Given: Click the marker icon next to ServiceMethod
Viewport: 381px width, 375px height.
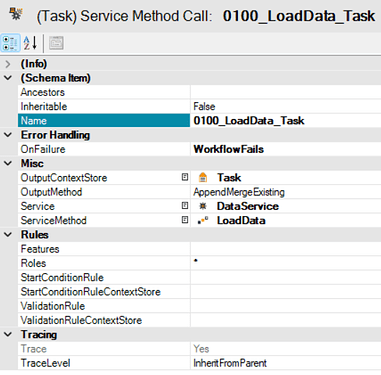Looking at the screenshot, I should tap(185, 220).
